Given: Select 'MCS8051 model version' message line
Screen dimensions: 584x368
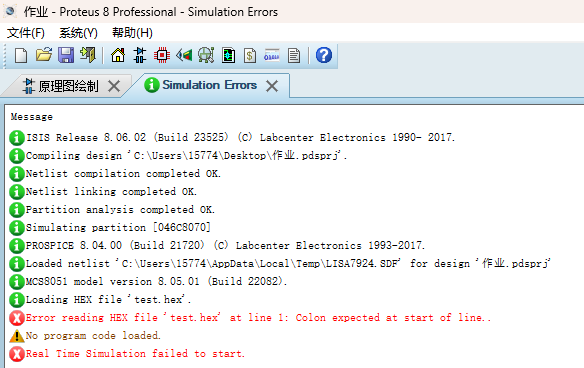Looking at the screenshot, I should pyautogui.click(x=156, y=281).
